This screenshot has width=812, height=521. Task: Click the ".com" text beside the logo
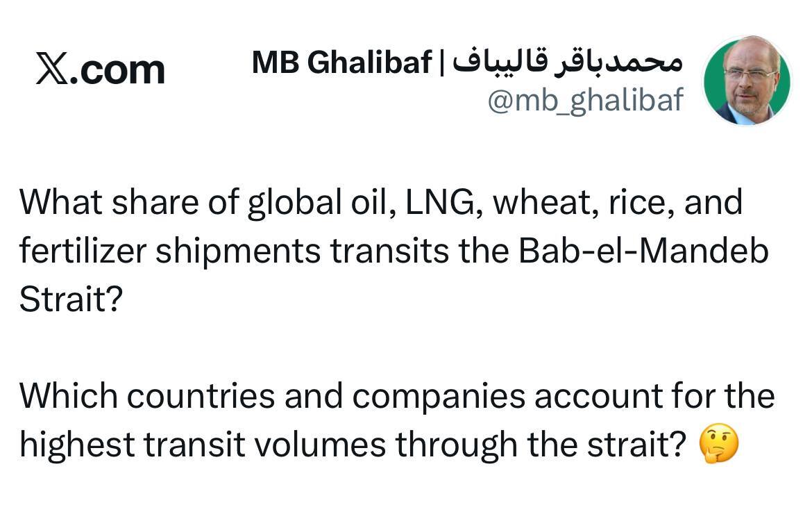(x=121, y=70)
